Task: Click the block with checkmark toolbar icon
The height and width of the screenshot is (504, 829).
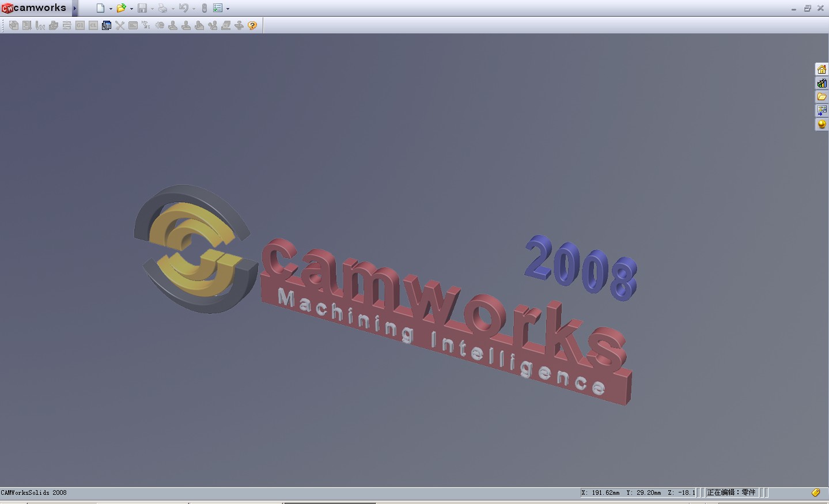Action: [x=226, y=25]
